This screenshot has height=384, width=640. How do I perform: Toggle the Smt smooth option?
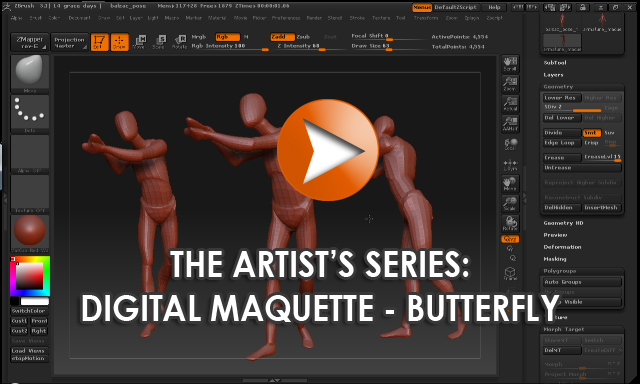592,133
